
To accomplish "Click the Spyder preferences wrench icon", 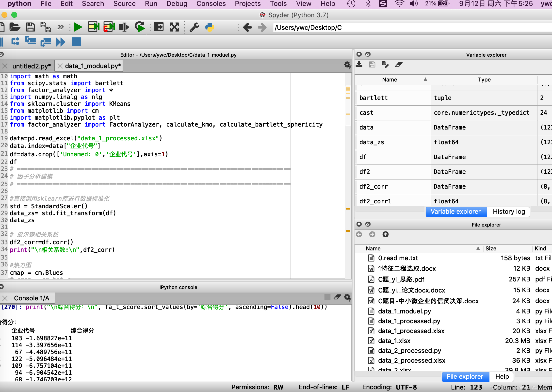I will [x=194, y=27].
